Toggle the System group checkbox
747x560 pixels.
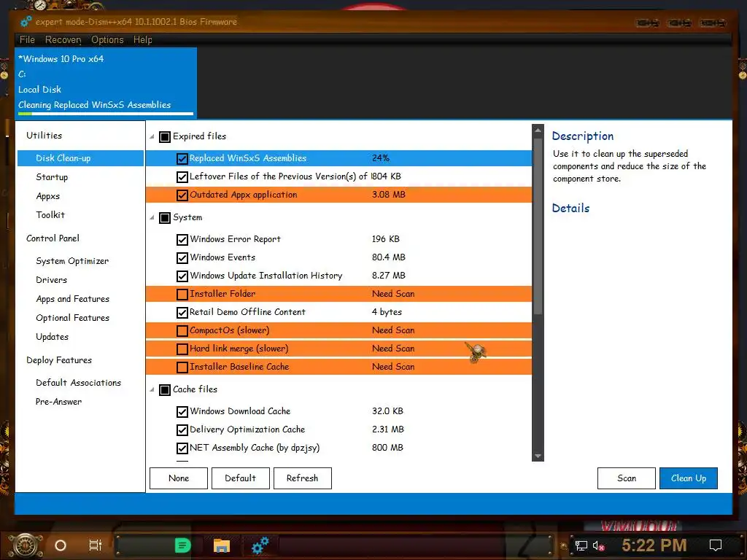165,218
